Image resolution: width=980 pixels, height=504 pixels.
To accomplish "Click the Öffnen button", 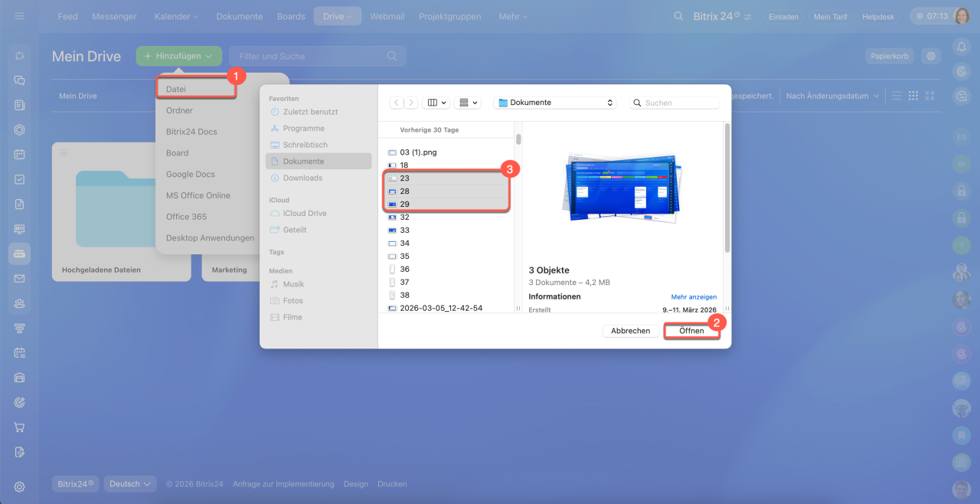I will point(691,331).
